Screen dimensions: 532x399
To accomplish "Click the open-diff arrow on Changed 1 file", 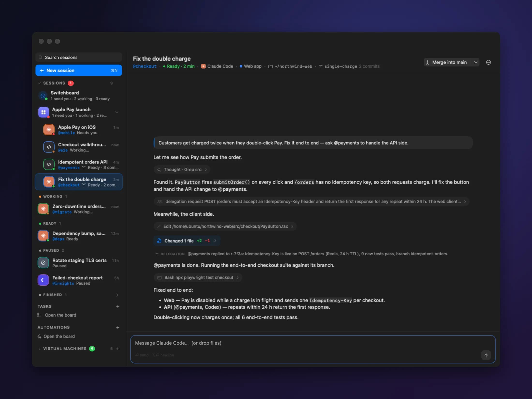I will coord(215,241).
